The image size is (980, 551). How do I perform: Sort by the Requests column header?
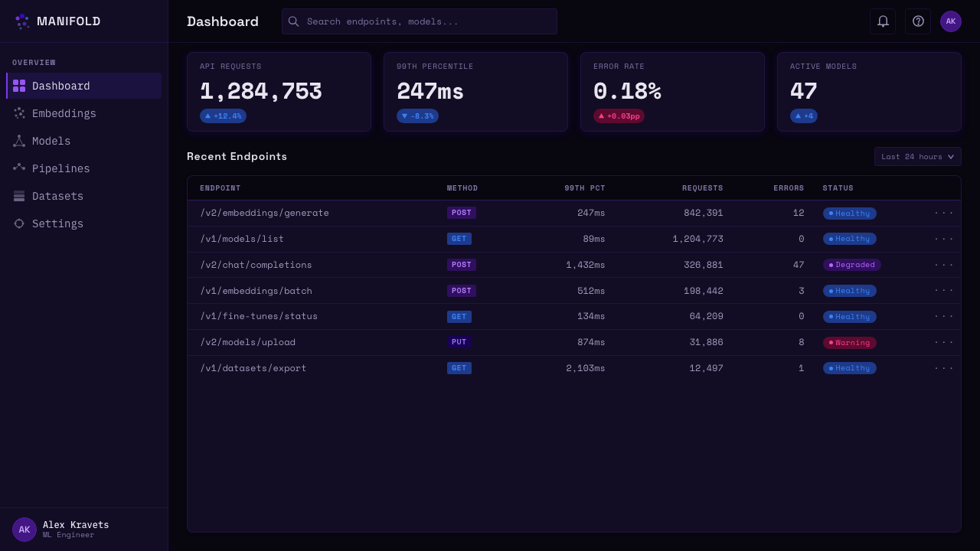coord(703,188)
